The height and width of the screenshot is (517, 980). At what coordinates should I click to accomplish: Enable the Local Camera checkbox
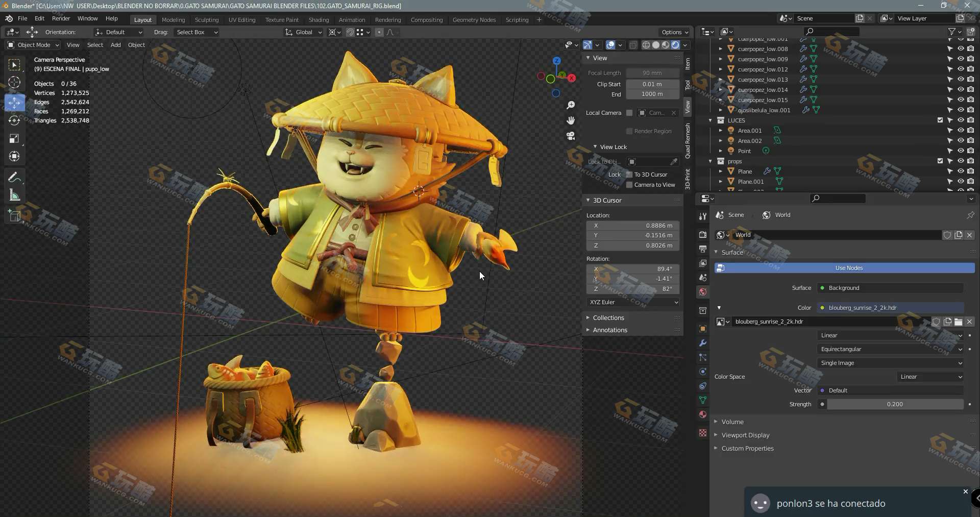[629, 113]
